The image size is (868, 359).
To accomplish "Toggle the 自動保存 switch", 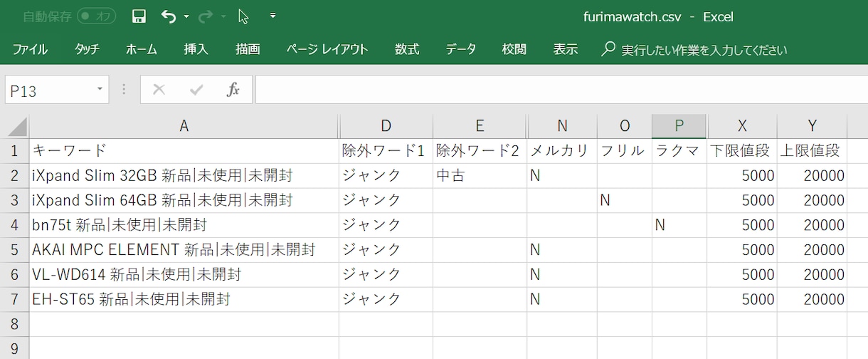I will [x=96, y=16].
